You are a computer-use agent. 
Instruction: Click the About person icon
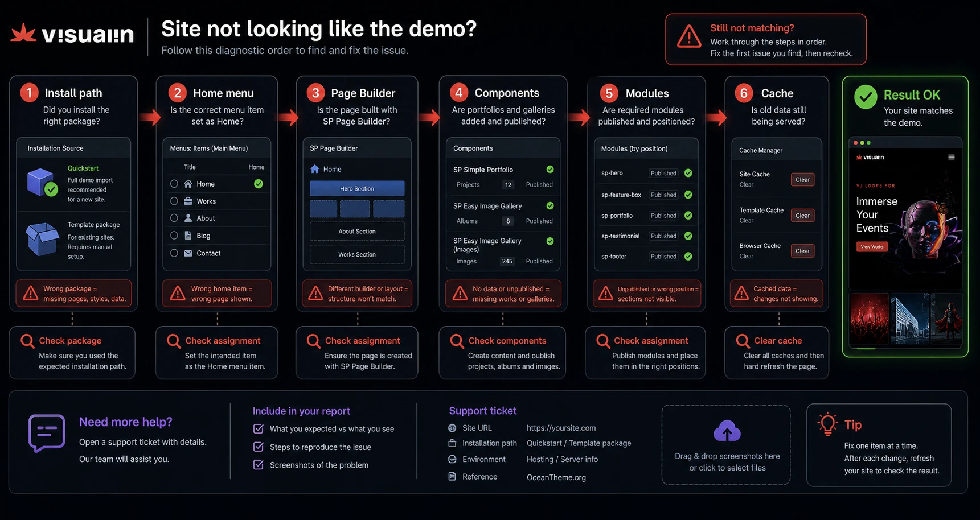(x=188, y=218)
